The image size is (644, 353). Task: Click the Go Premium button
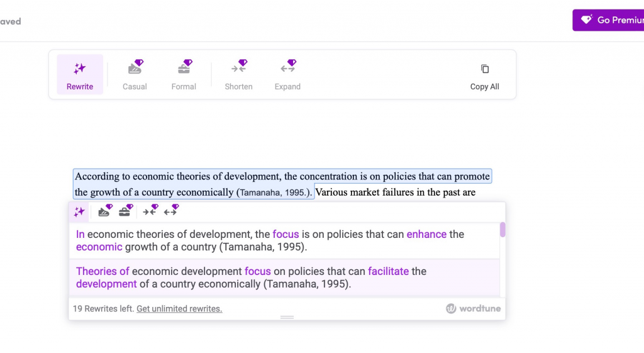(608, 20)
